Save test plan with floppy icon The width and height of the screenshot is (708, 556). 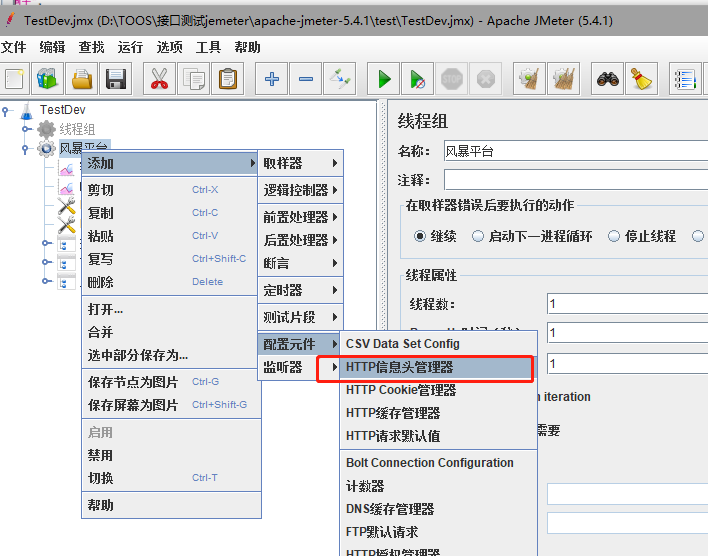[x=116, y=79]
